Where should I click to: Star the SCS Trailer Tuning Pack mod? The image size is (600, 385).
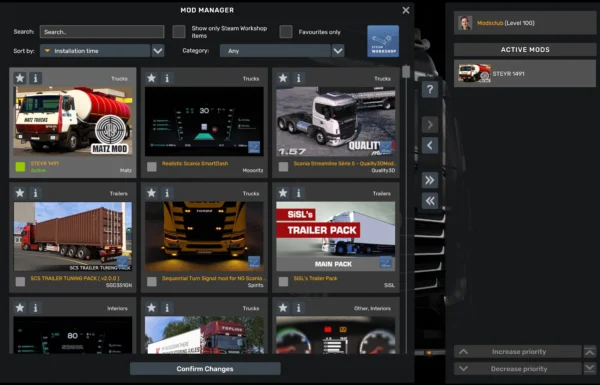point(20,193)
